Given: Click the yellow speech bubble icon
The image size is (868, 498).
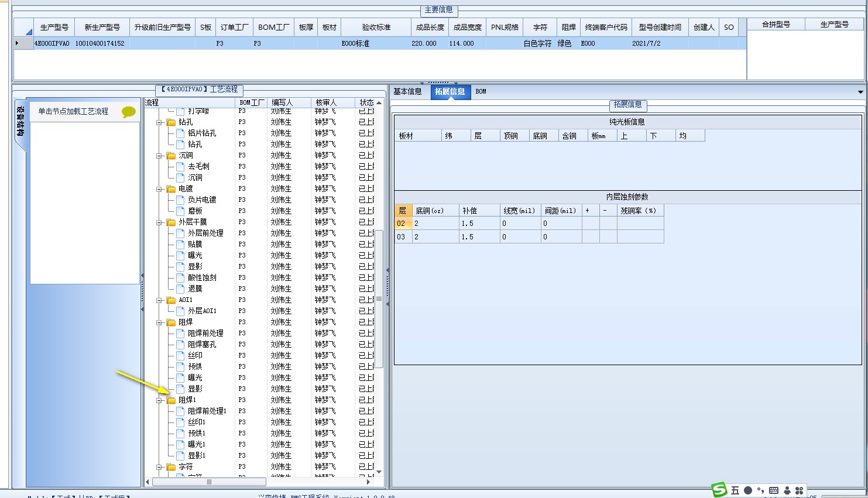Looking at the screenshot, I should [x=129, y=112].
